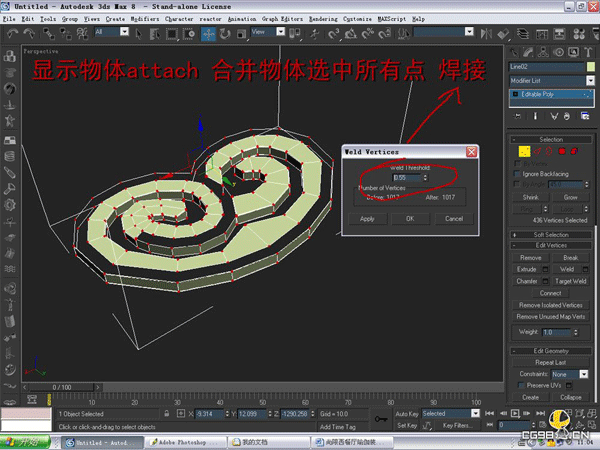Click the Weld Threshold value field

point(407,178)
